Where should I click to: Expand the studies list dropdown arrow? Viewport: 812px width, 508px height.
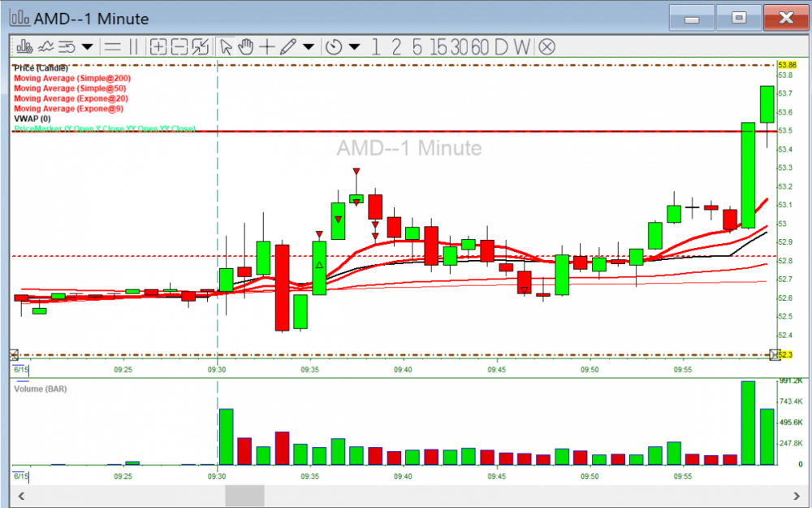[87, 47]
